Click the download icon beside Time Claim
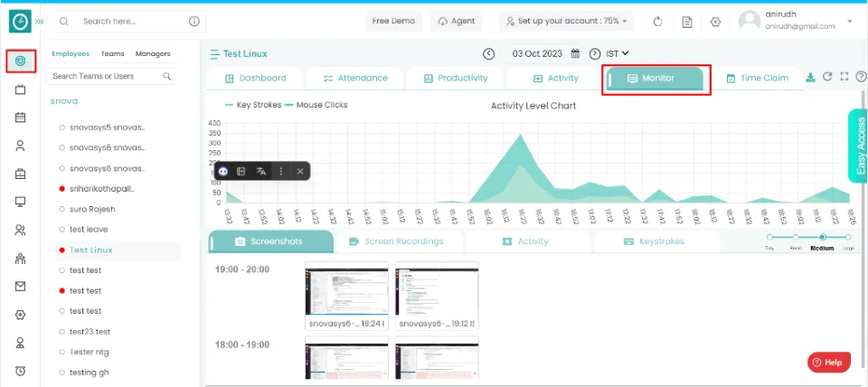The width and height of the screenshot is (868, 387). tap(810, 78)
